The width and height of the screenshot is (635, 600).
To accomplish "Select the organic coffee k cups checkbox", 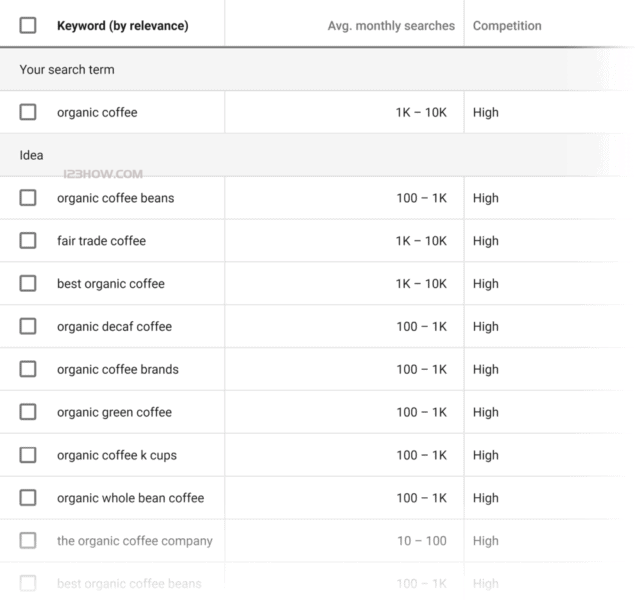I will tap(28, 455).
